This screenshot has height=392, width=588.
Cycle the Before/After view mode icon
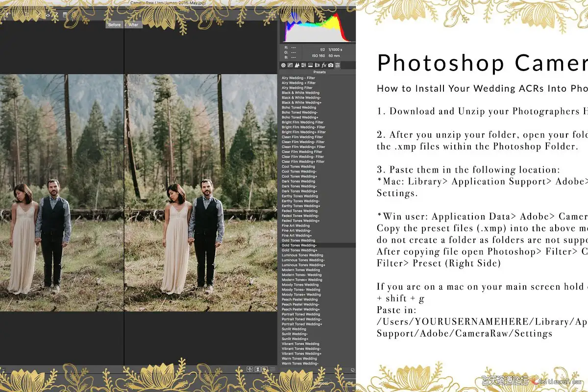(250, 369)
